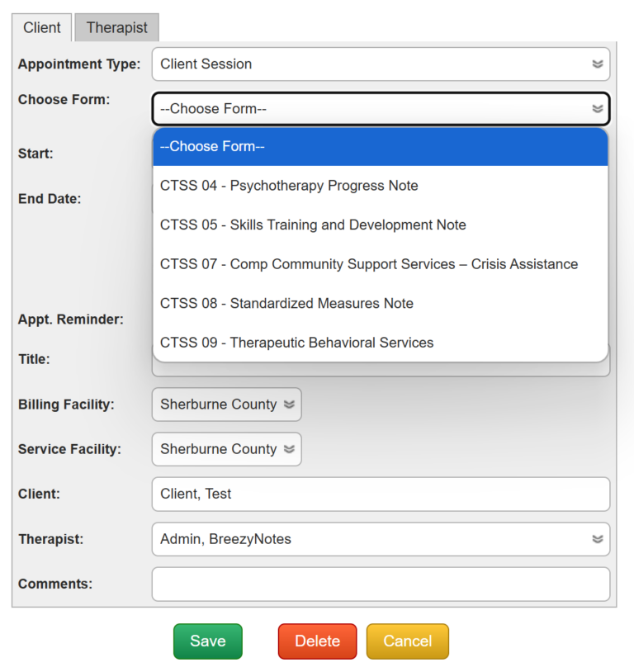Select CTSS 08 - Standardized Measures Note

[x=381, y=304]
